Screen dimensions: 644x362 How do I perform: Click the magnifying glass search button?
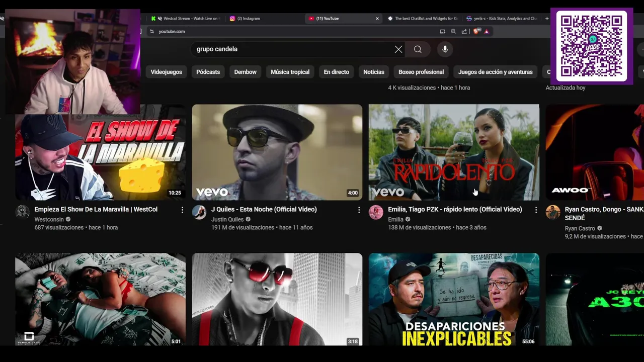[418, 49]
